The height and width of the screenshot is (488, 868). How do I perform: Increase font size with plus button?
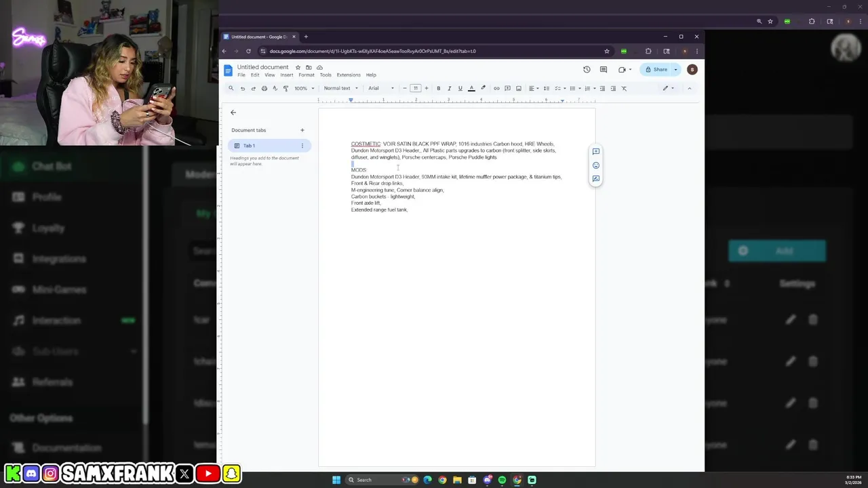426,88
